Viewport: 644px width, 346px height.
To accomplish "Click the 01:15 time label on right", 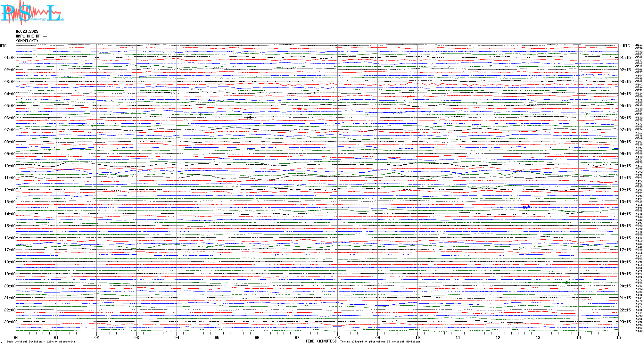I will [625, 58].
